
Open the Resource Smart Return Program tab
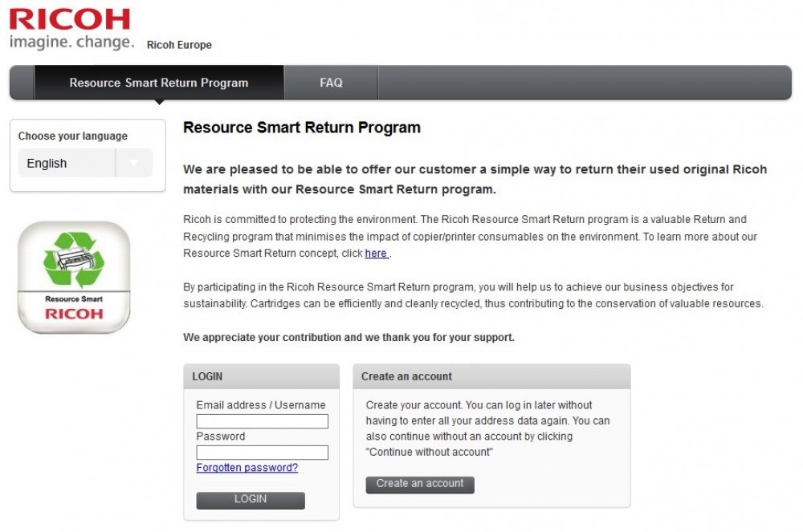click(159, 83)
